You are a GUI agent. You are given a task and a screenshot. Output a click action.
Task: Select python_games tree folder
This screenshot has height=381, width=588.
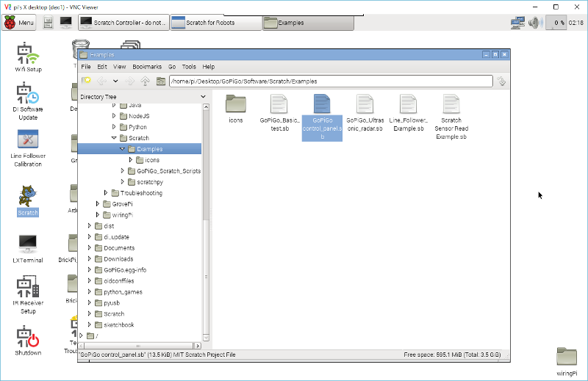[123, 292]
